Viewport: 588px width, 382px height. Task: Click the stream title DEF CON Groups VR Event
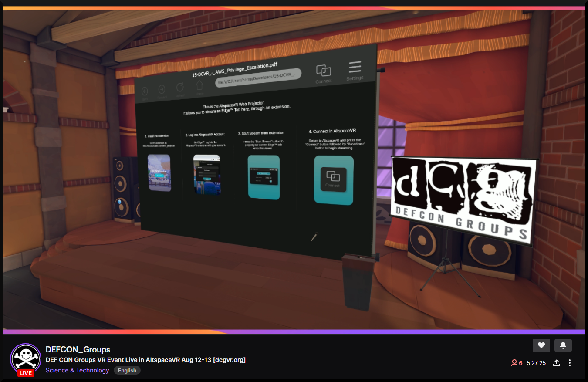pos(145,360)
